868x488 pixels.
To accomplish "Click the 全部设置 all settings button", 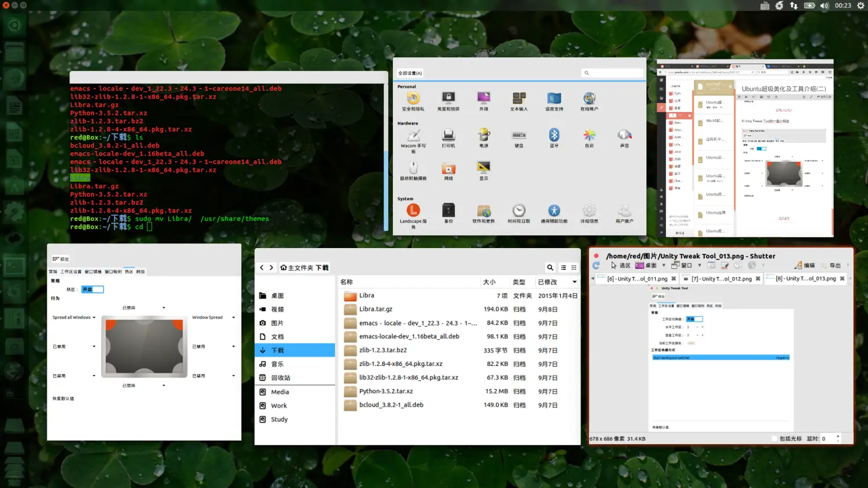I will point(410,73).
